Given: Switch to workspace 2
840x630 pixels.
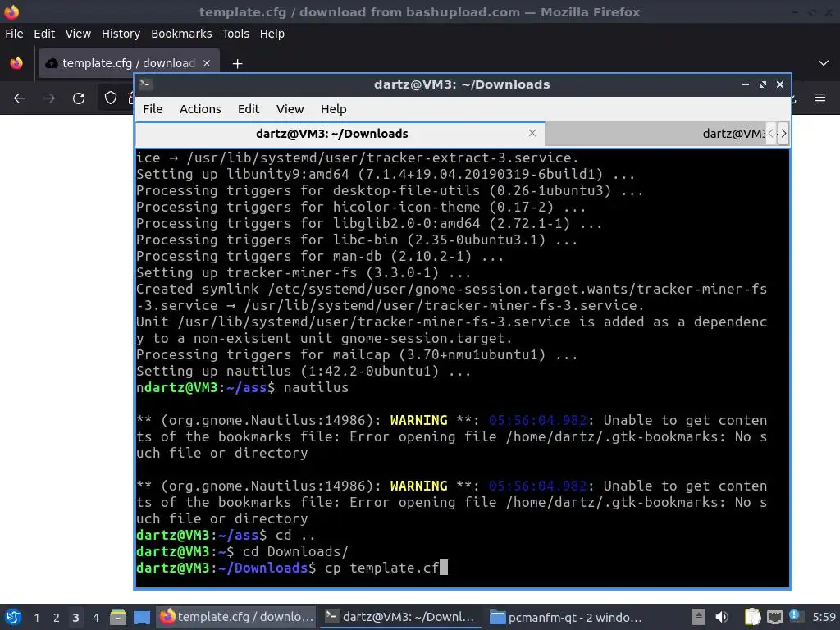Looking at the screenshot, I should point(57,618).
